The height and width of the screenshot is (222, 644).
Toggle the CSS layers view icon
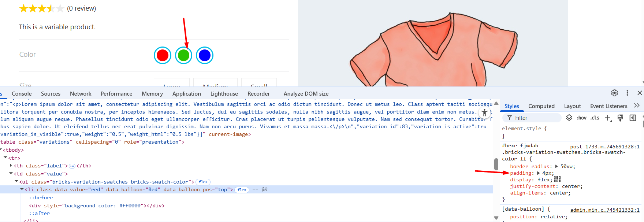pos(569,118)
